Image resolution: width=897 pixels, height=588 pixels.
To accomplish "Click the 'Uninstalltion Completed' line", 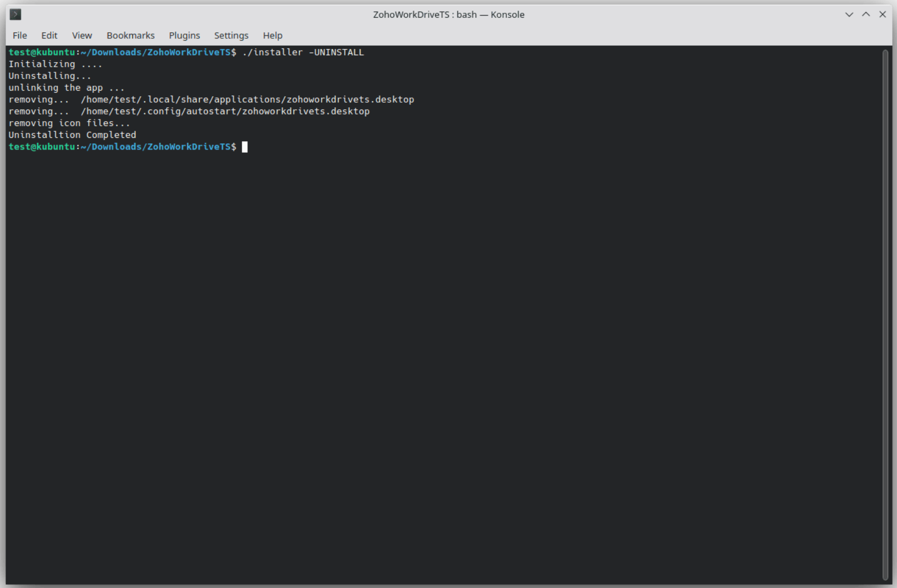I will click(72, 135).
